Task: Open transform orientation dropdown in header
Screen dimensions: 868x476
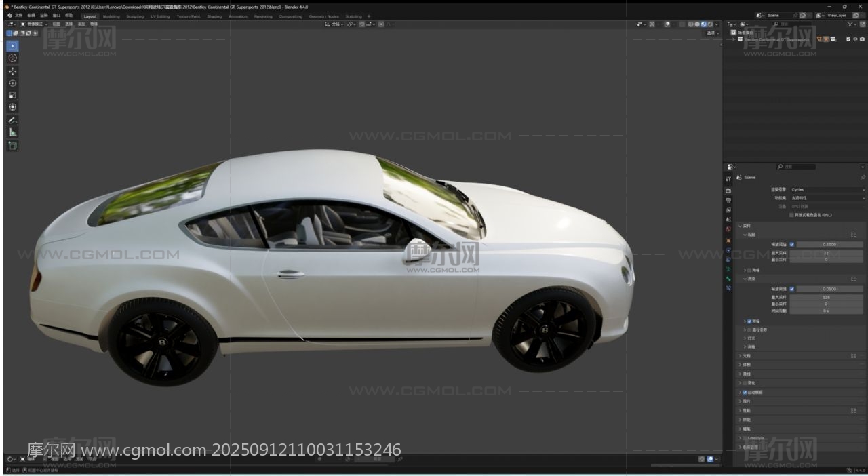Action: (x=334, y=24)
